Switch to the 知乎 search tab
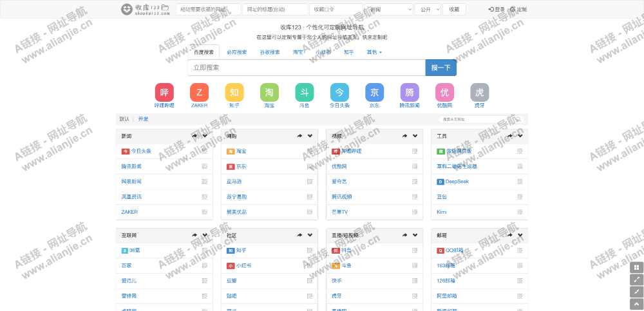 pyautogui.click(x=348, y=52)
